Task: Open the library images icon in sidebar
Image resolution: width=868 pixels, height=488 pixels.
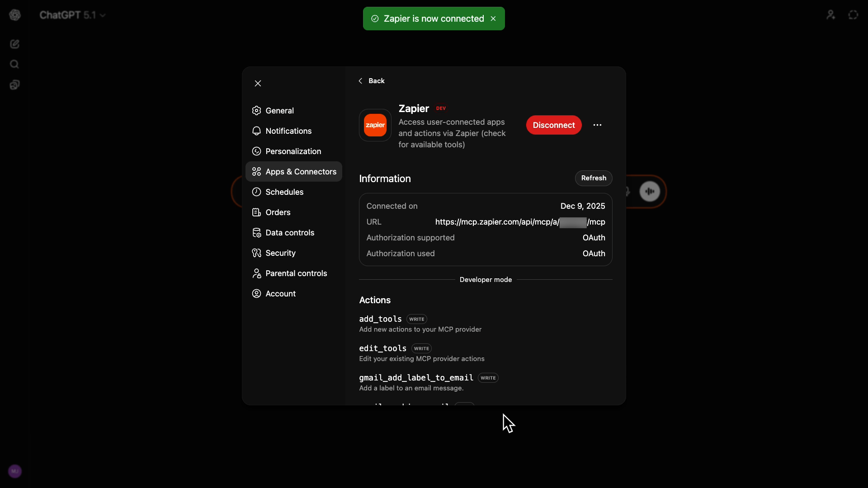Action: [x=14, y=85]
